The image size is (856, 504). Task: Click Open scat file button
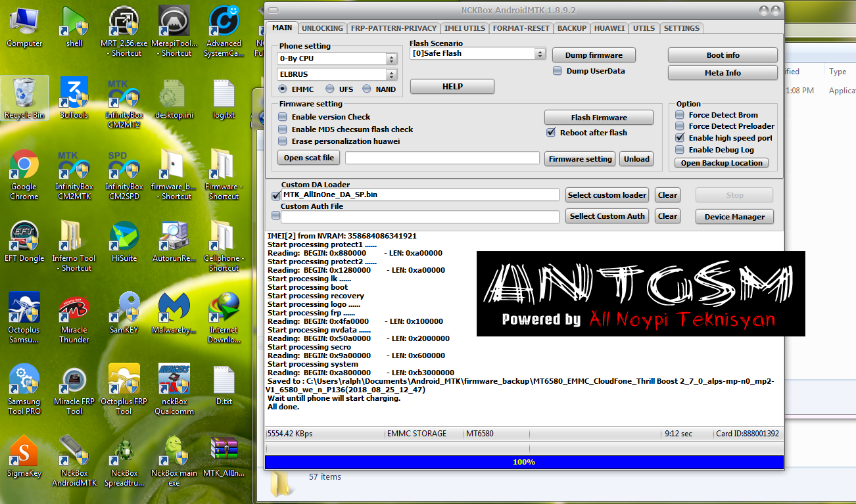(309, 158)
